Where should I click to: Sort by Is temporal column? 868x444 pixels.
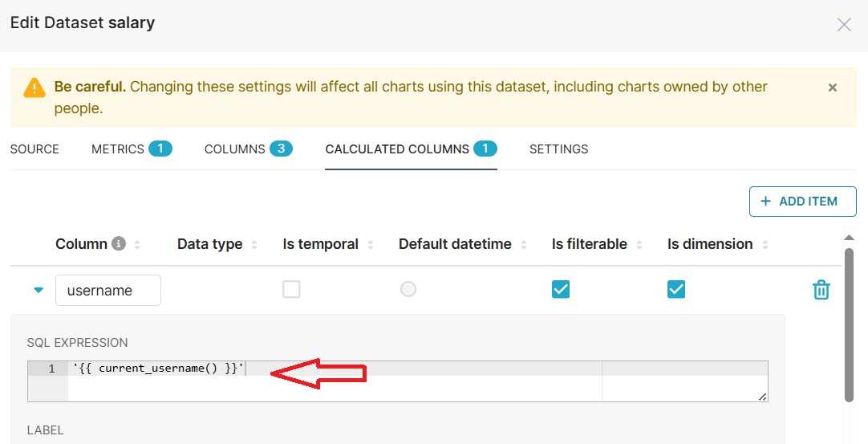coord(371,244)
